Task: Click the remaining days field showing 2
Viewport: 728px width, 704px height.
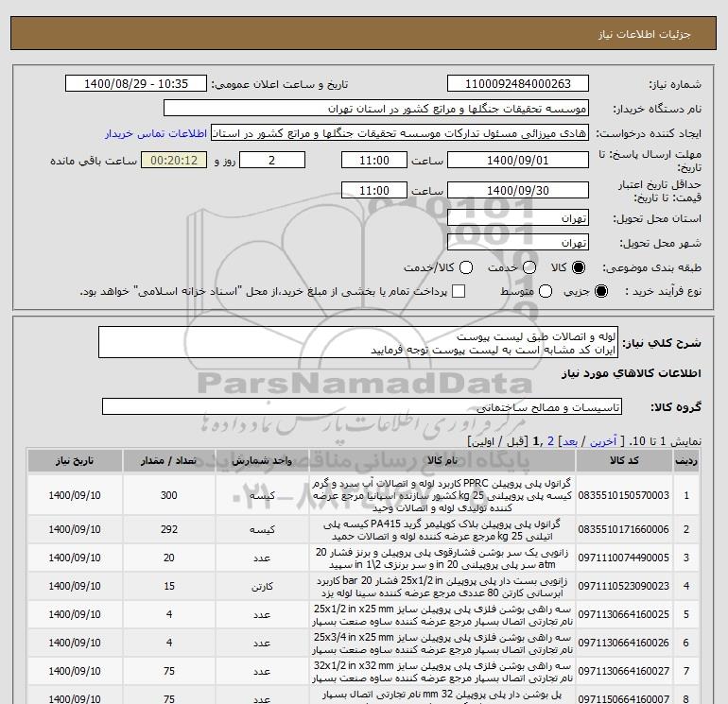Action: (x=272, y=160)
